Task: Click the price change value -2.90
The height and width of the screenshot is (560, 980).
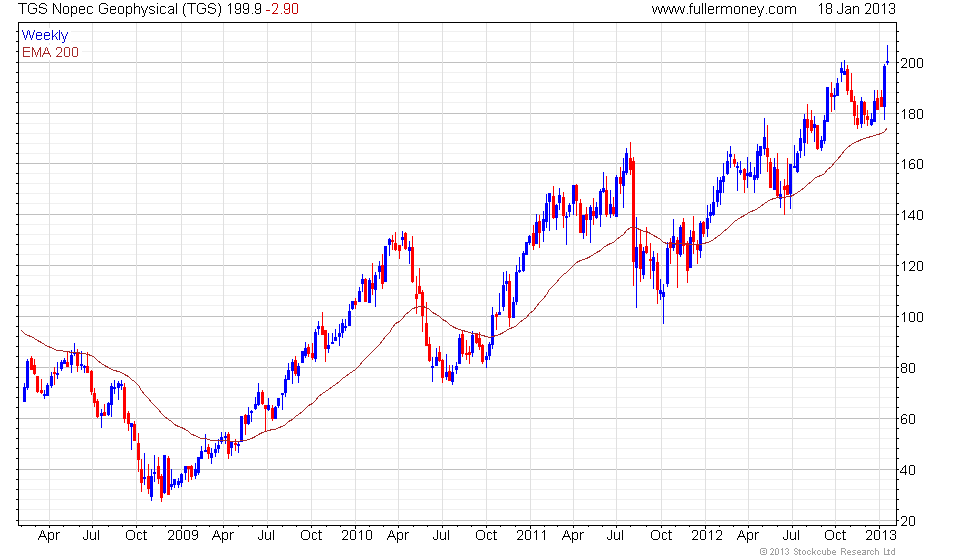Action: 282,9
